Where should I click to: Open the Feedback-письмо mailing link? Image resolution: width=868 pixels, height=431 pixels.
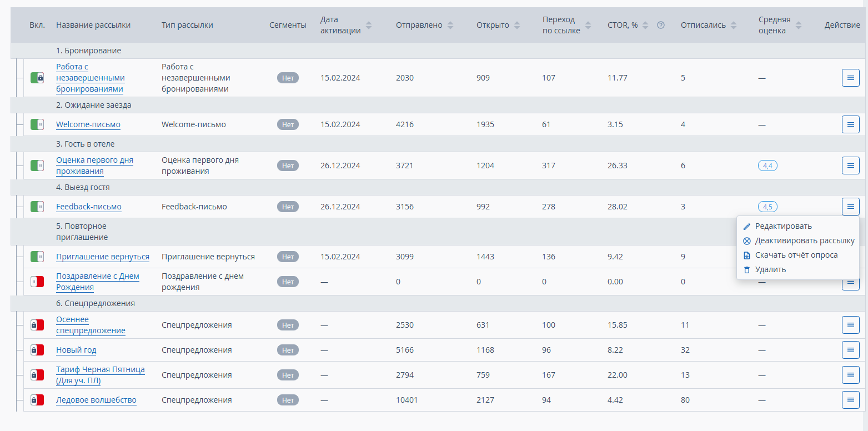coord(89,207)
